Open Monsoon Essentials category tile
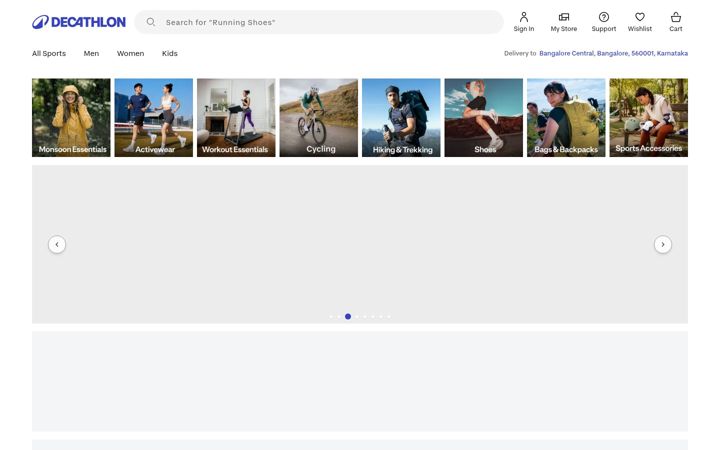The height and width of the screenshot is (450, 720). (71, 118)
